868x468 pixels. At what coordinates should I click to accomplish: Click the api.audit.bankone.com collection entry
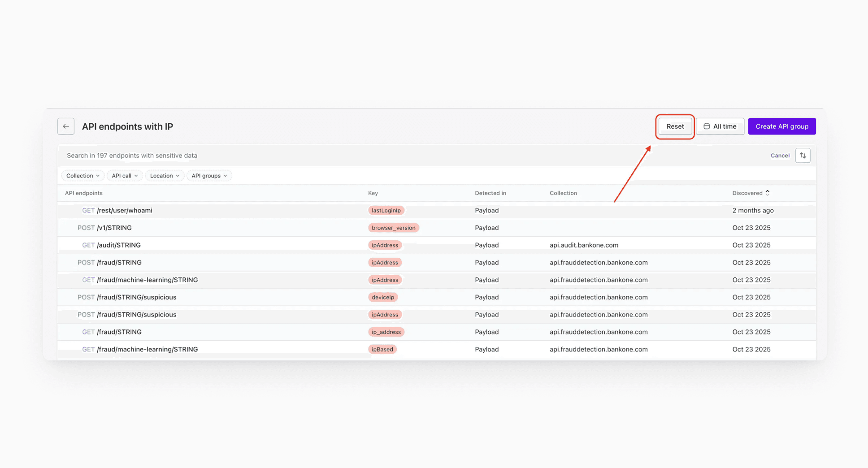point(584,245)
